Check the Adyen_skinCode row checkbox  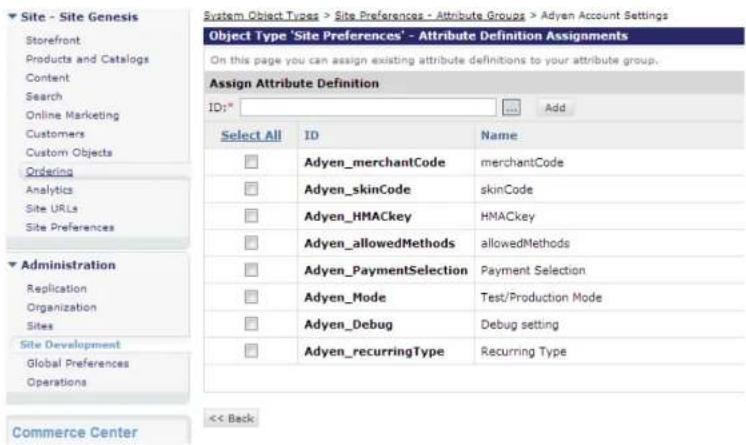point(251,189)
